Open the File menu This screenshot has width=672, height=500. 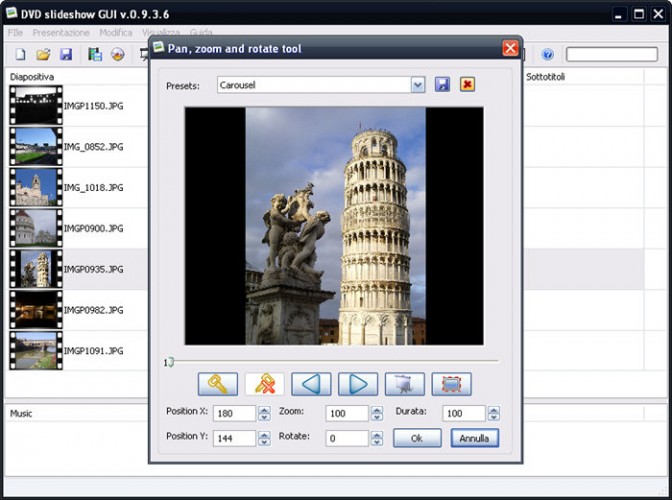15,33
